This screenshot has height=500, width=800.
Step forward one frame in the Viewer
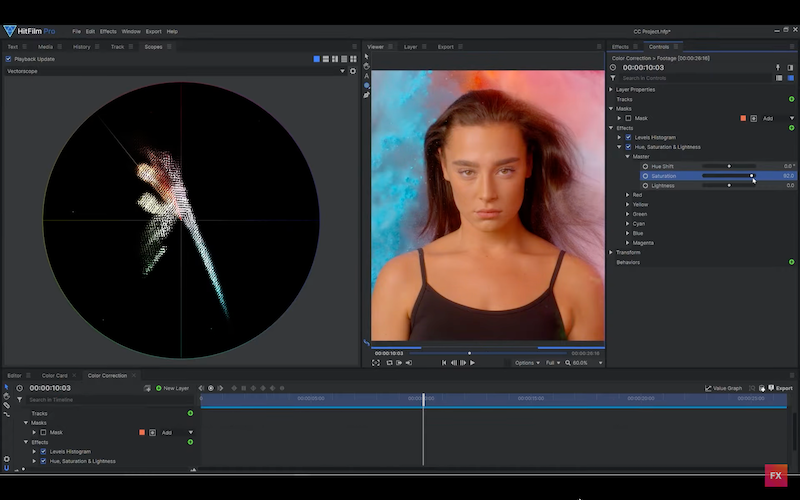463,363
